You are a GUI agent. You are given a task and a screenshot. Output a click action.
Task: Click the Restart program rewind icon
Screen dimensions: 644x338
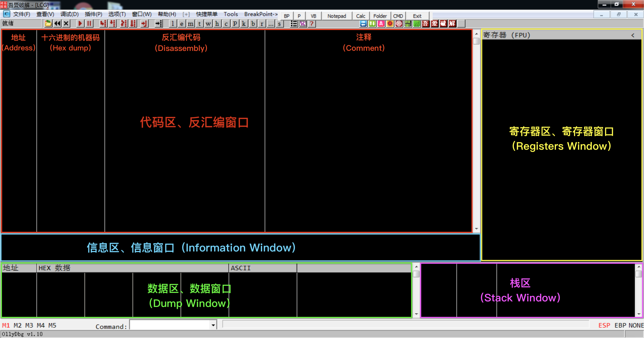[x=57, y=24]
